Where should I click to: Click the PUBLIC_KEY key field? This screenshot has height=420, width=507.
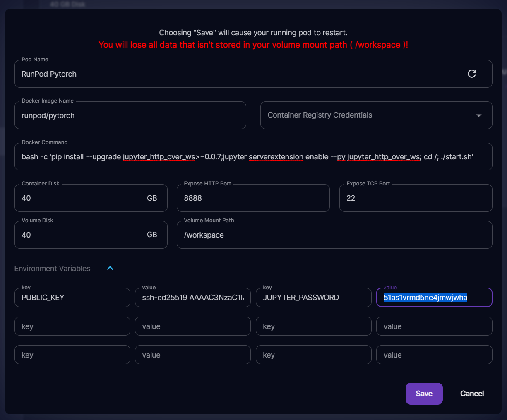[x=72, y=298]
